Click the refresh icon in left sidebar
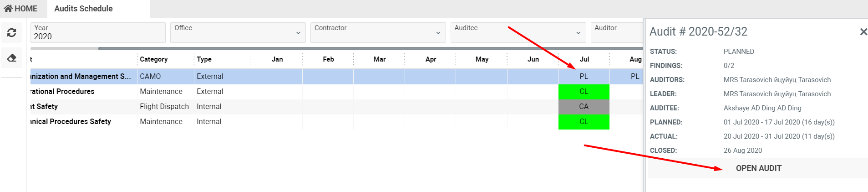The height and width of the screenshot is (192, 868). tap(12, 33)
